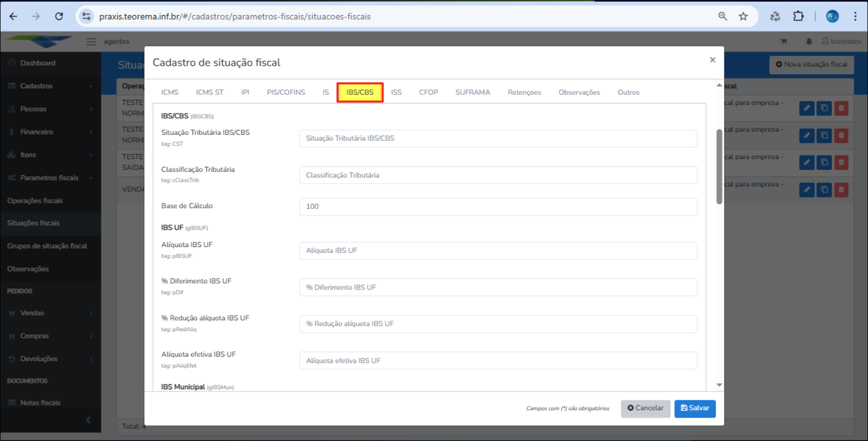This screenshot has height=441, width=868.
Task: Reload the page with browser refresh icon
Action: (x=59, y=16)
